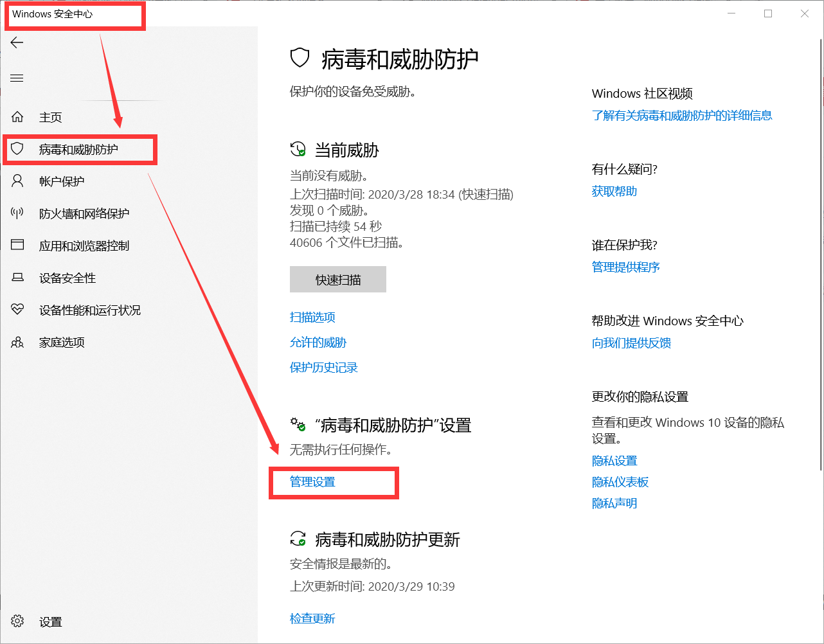Screen dimensions: 824x644
Task: Click 上次更新时间: 2020/3/29 10:39 text
Action: [x=372, y=586]
